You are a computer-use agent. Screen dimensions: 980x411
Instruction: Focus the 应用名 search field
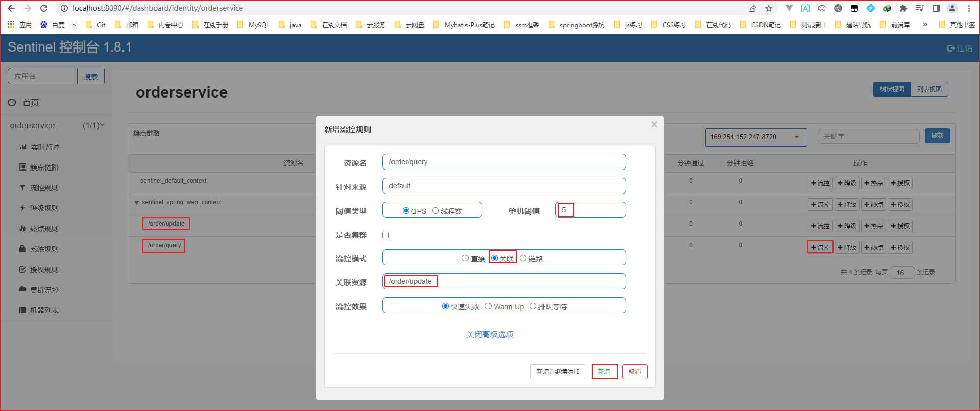42,76
